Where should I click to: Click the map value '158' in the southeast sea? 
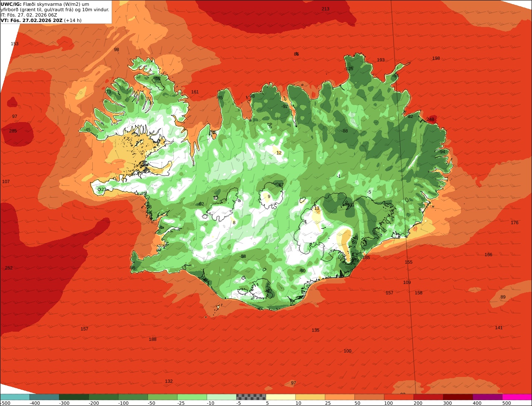pos(419,293)
